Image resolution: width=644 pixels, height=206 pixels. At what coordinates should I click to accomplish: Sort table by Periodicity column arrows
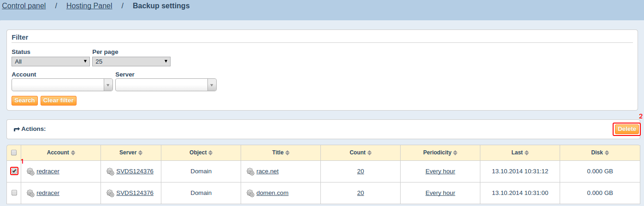point(455,153)
